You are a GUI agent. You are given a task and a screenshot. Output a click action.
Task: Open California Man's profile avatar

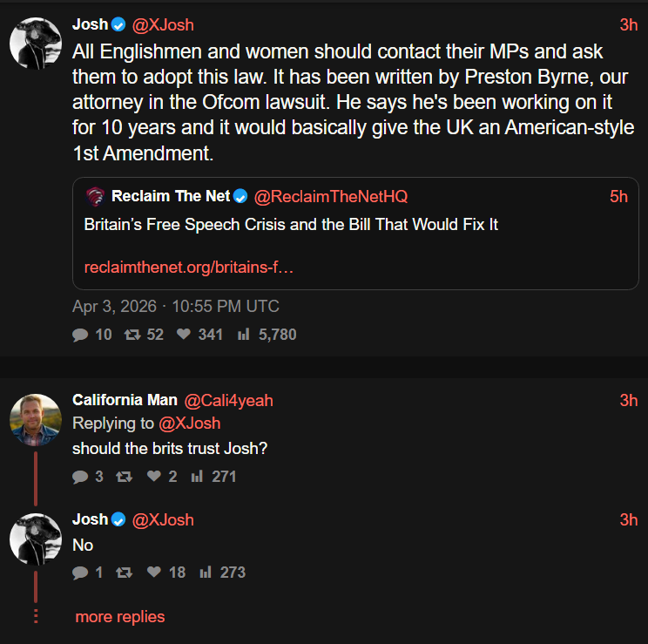click(x=35, y=419)
